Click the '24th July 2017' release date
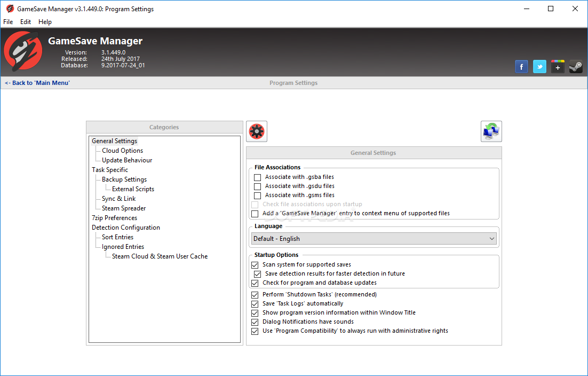 [121, 59]
